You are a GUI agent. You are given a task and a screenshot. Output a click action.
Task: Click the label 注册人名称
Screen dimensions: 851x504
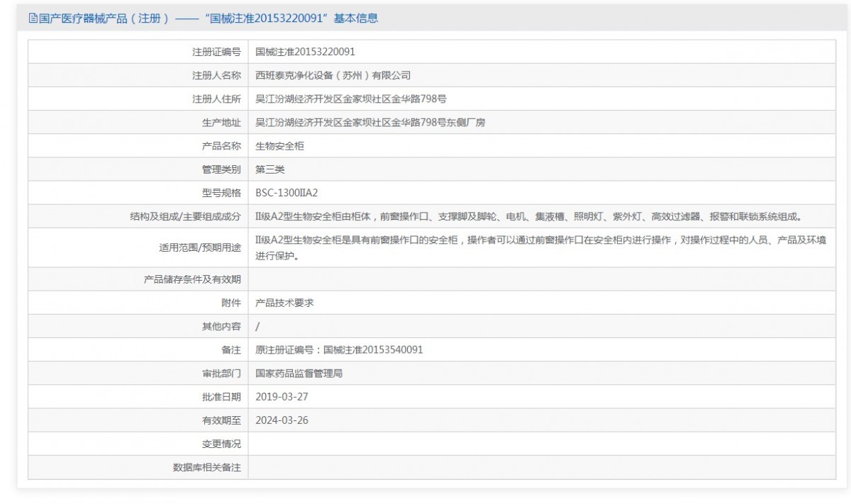pyautogui.click(x=216, y=75)
